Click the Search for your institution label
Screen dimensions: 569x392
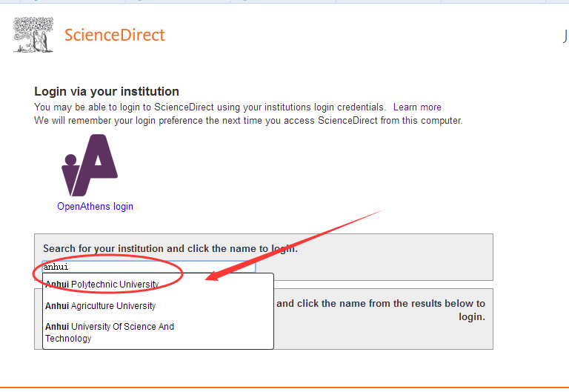coord(170,249)
